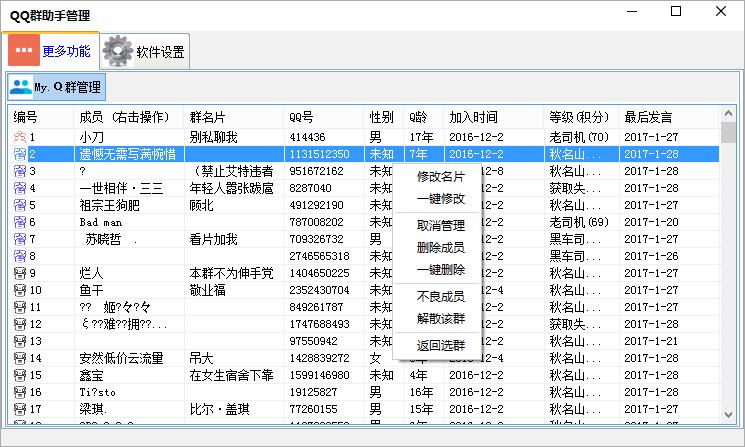Viewport: 745px width, 447px height.
Task: Select member 梁琪.
Action: [x=93, y=409]
